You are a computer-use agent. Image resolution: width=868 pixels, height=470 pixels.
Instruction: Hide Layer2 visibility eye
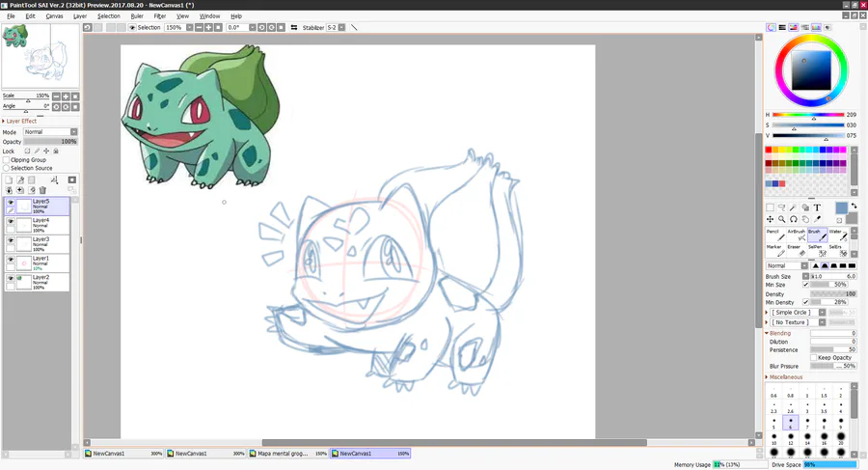(11, 278)
